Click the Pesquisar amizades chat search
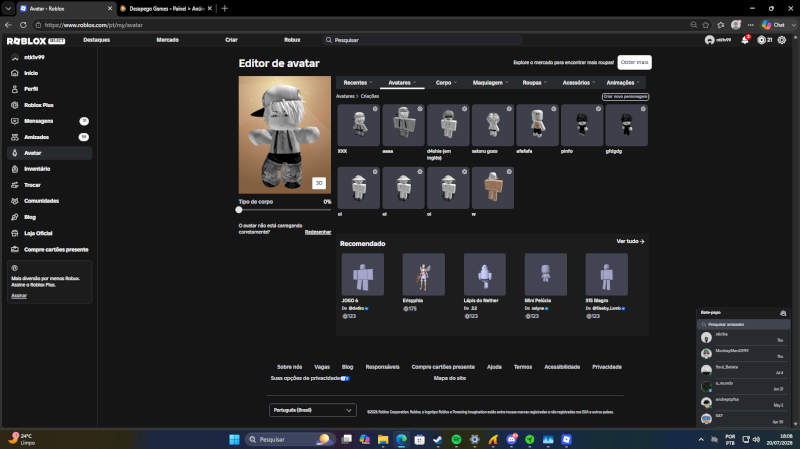Viewport: 800px width, 449px height. click(x=743, y=325)
